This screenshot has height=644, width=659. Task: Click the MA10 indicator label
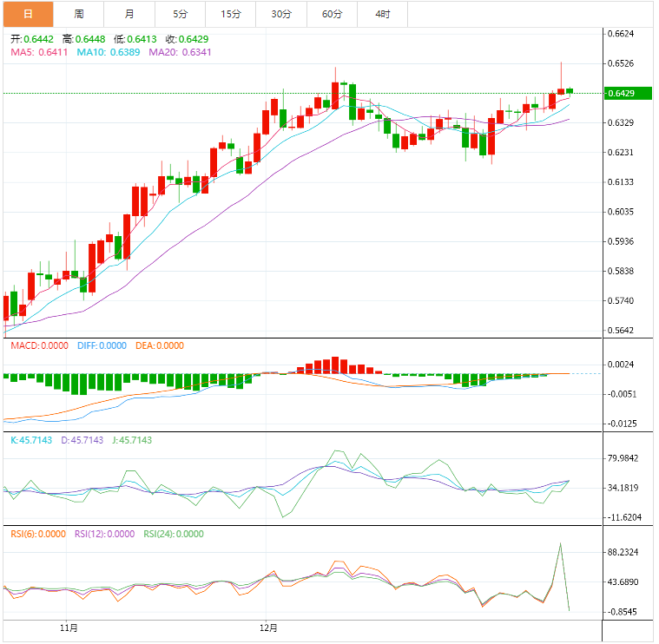click(109, 52)
